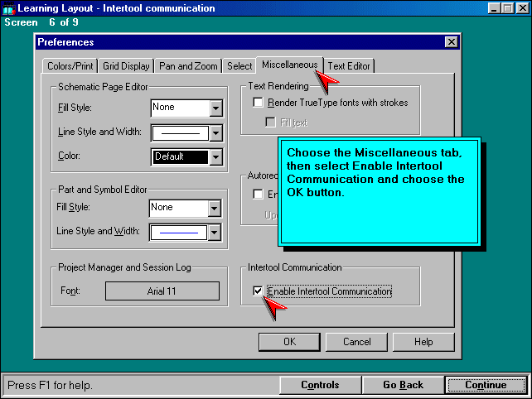
Task: Click the Go Back button
Action: (404, 385)
